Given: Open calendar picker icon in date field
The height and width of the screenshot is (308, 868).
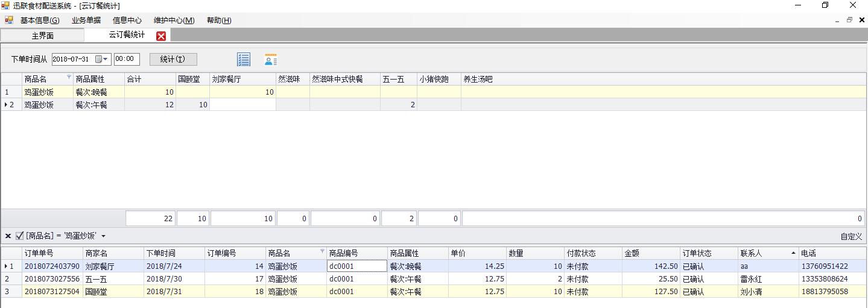Looking at the screenshot, I should pos(98,59).
